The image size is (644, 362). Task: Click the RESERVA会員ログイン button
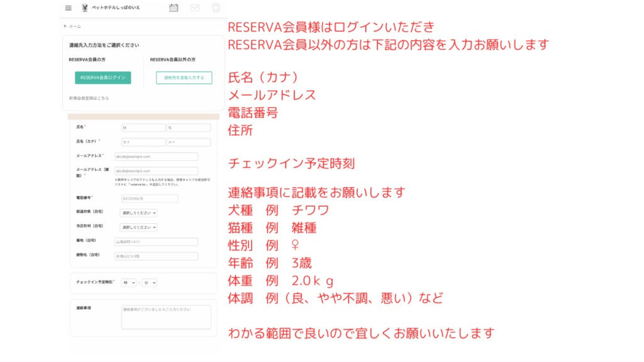[103, 78]
